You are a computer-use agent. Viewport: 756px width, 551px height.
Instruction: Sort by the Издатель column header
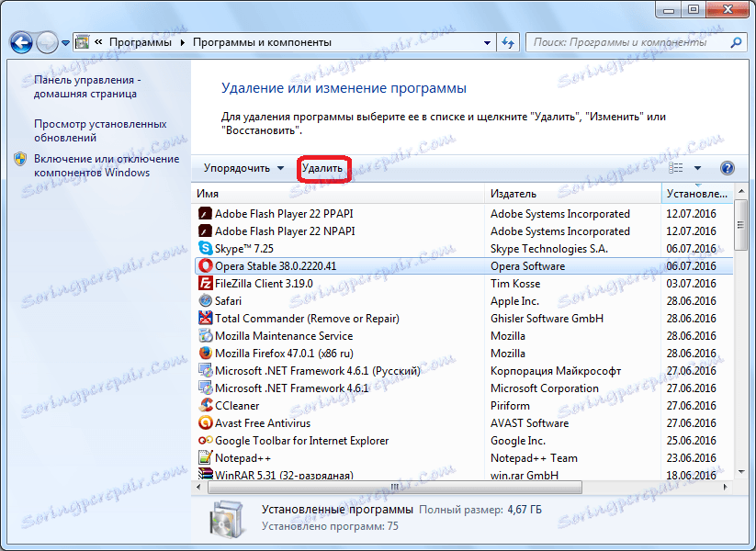click(x=573, y=193)
